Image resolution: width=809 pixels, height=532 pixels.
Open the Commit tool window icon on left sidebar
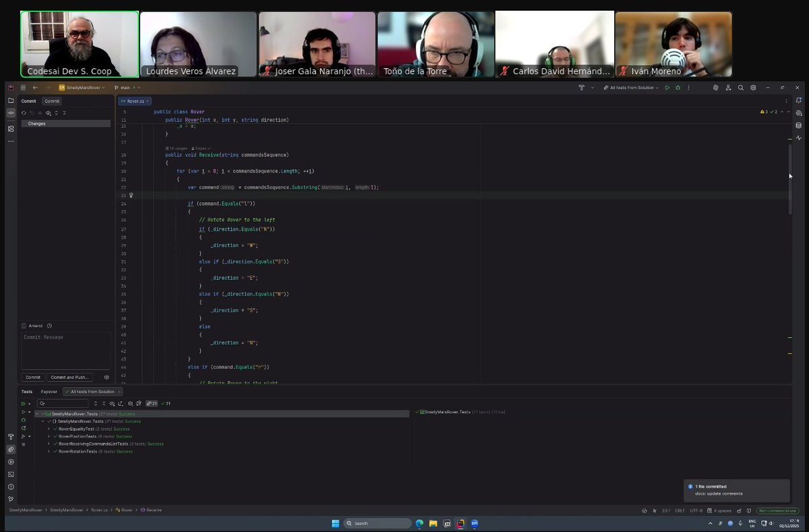coord(11,113)
